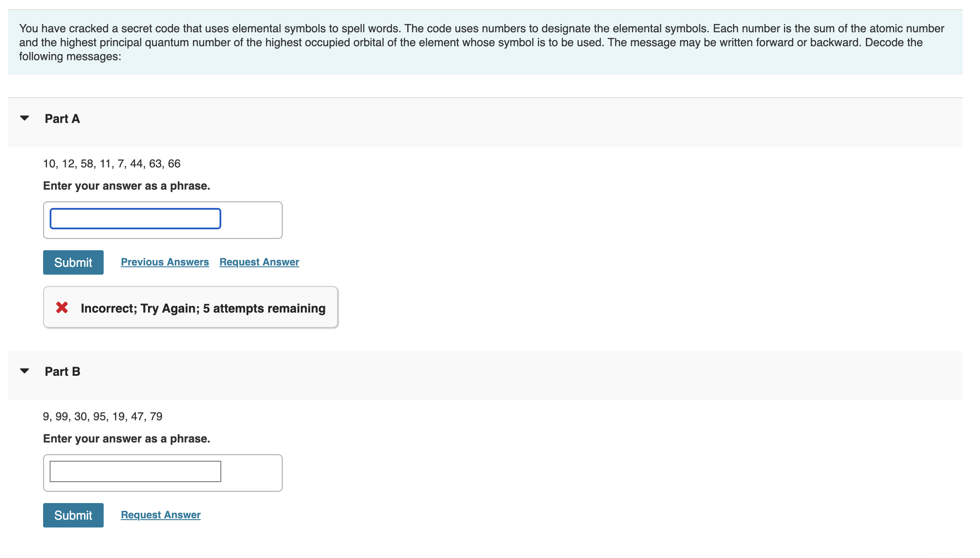Collapse the Part A section arrow
The image size is (980, 558).
click(x=25, y=118)
